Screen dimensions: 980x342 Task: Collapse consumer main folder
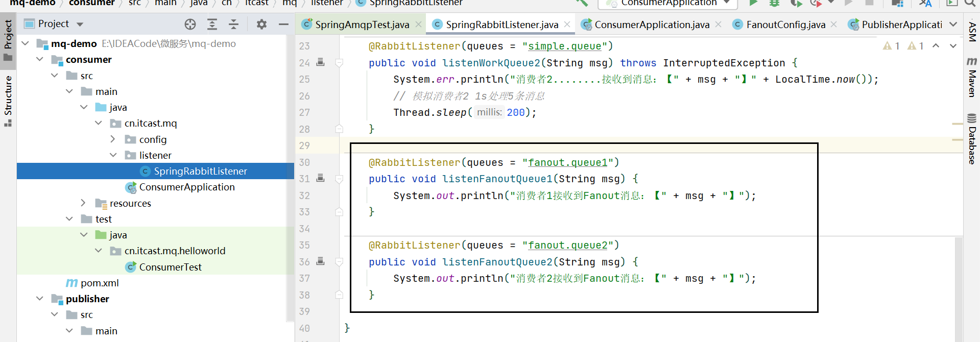pyautogui.click(x=69, y=91)
